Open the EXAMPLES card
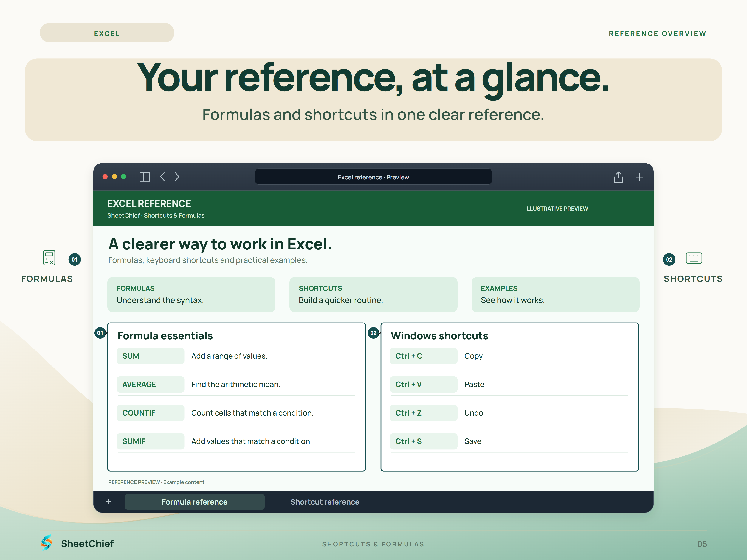The image size is (747, 560). click(x=556, y=295)
